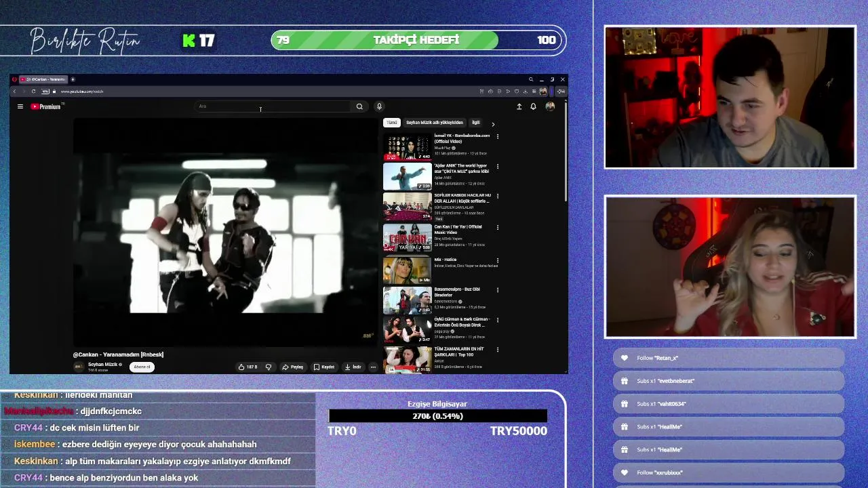Like the video with thumbs up
Screen dimensions: 868x488
(x=248, y=367)
